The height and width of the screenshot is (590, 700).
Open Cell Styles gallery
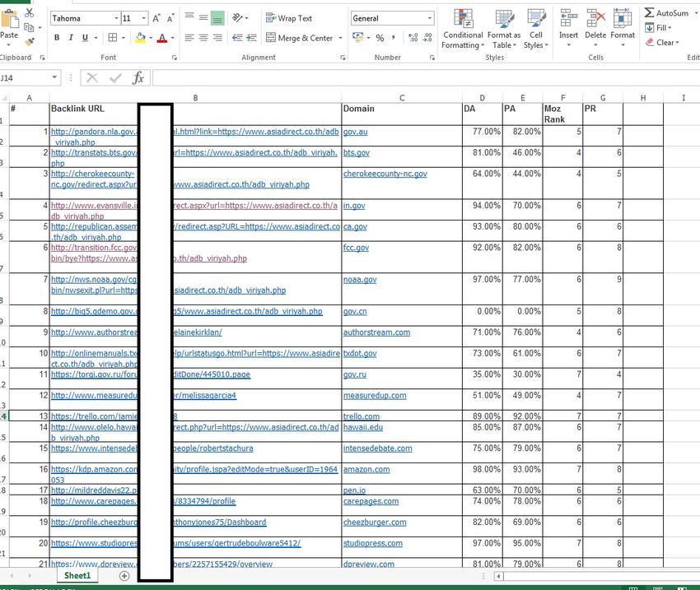click(x=536, y=29)
